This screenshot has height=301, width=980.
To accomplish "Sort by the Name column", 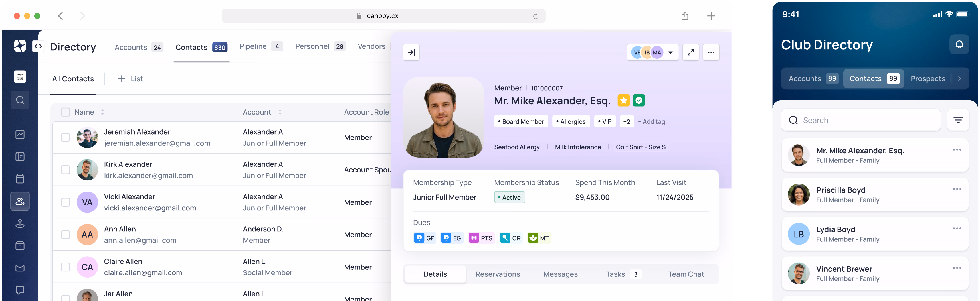I will (x=102, y=112).
